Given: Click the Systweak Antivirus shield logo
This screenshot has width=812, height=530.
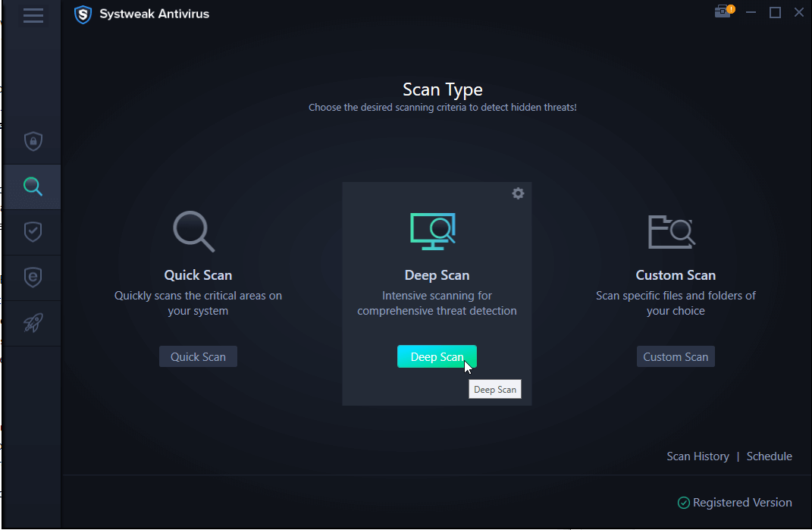Looking at the screenshot, I should [x=83, y=14].
